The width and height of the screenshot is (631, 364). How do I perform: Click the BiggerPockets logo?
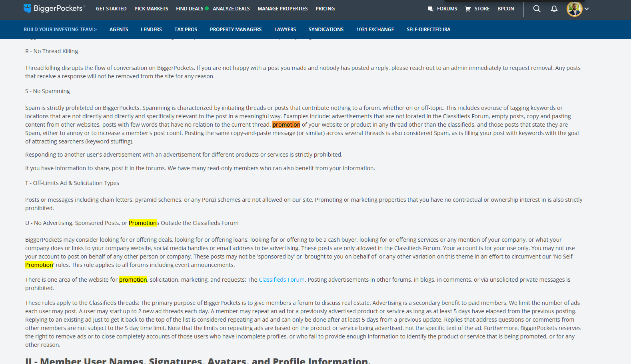point(54,8)
